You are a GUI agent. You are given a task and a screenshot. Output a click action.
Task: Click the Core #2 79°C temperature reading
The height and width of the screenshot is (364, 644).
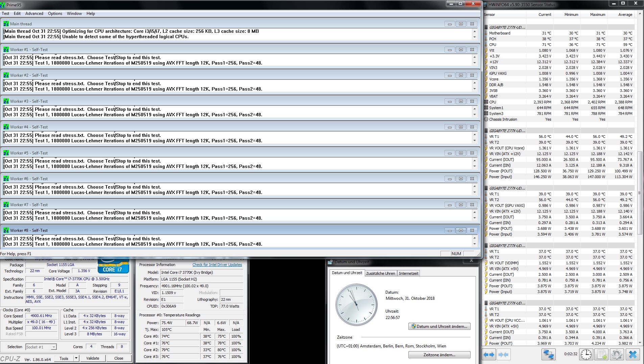click(x=180, y=350)
